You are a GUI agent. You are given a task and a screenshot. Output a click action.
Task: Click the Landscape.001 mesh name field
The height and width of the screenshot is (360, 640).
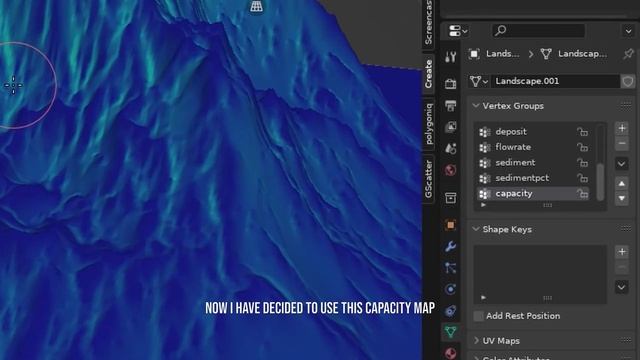(555, 81)
